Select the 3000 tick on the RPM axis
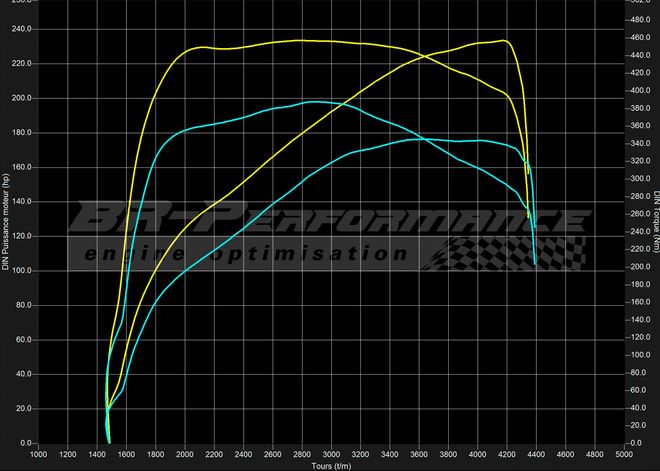This screenshot has height=471, width=660. tap(331, 455)
